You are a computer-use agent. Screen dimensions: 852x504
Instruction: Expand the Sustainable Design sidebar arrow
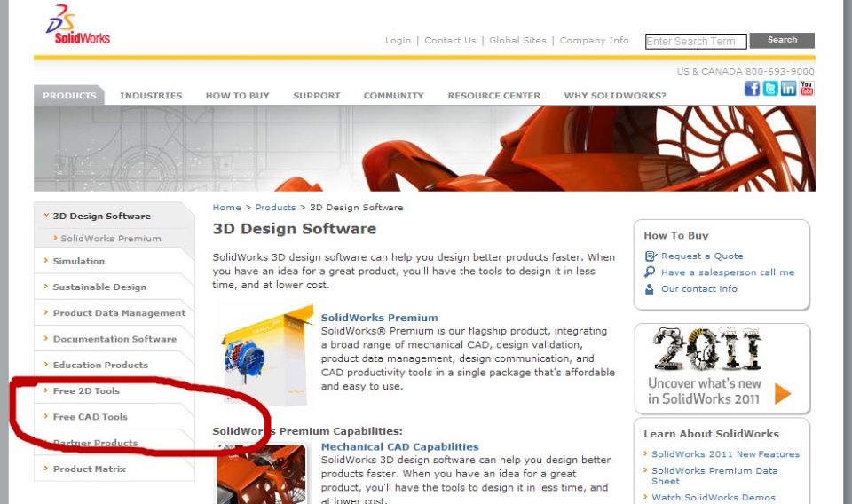pos(46,287)
